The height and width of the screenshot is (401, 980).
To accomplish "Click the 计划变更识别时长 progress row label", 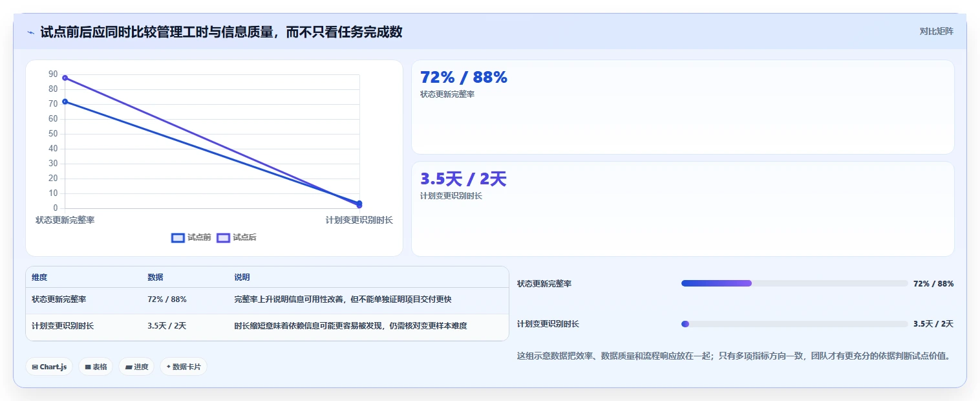I will tap(548, 324).
